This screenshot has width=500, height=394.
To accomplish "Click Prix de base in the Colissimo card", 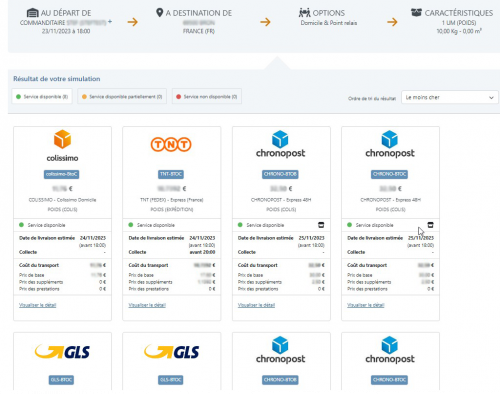I will point(32,275).
